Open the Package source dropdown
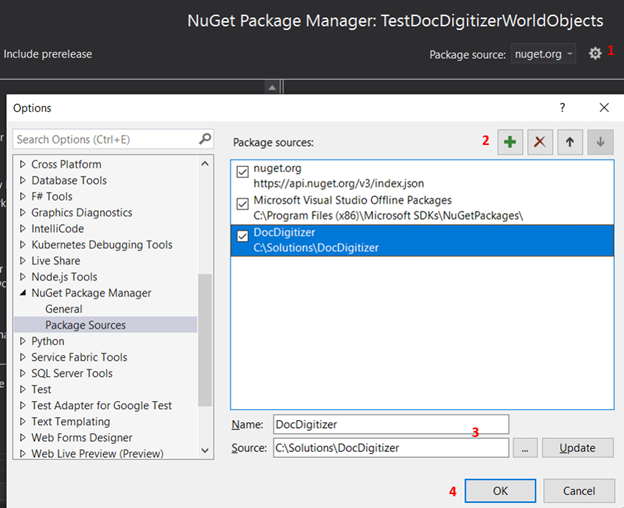 (x=544, y=54)
